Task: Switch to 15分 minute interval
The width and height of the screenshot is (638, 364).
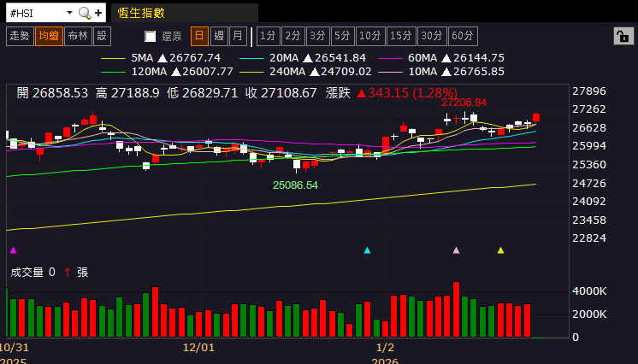Action: point(401,36)
